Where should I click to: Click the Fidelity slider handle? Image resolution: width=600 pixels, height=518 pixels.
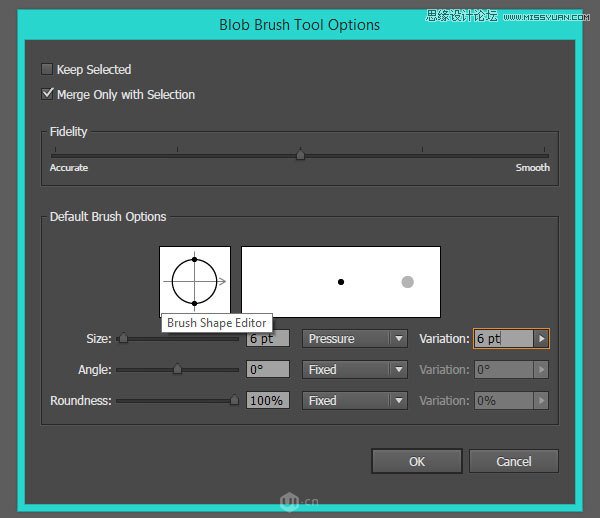[x=300, y=154]
